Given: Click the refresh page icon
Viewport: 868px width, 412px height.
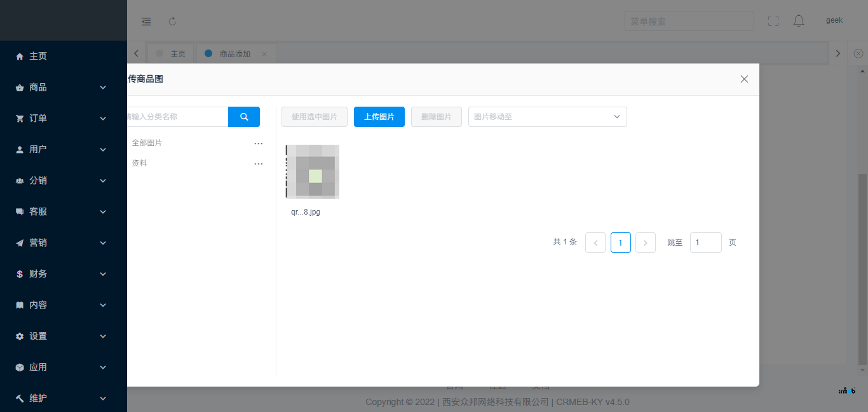Looking at the screenshot, I should pyautogui.click(x=172, y=21).
